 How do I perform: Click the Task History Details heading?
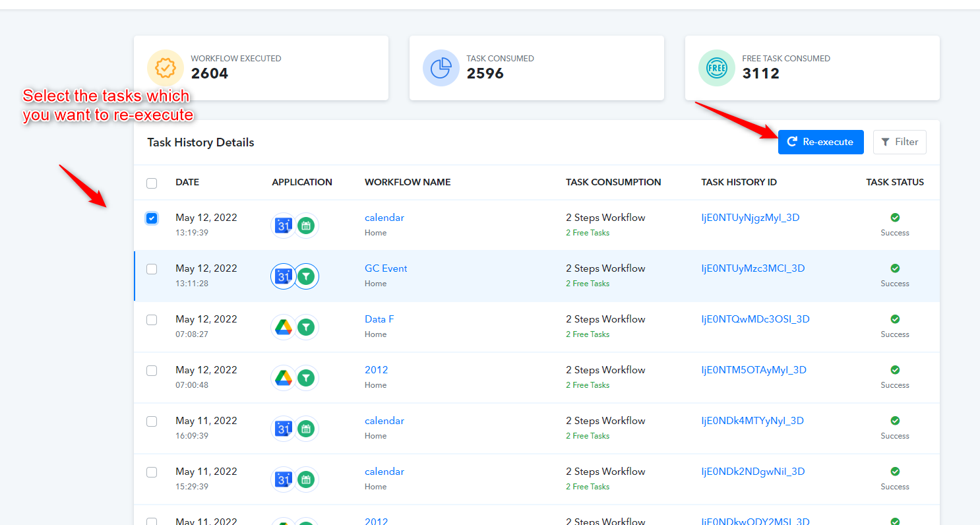pyautogui.click(x=200, y=142)
